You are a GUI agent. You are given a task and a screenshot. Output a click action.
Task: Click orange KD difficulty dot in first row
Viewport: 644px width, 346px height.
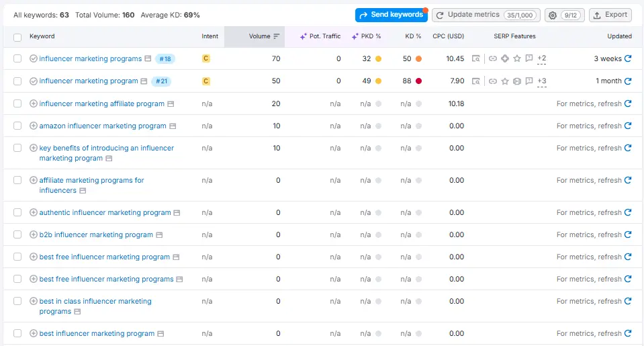418,59
